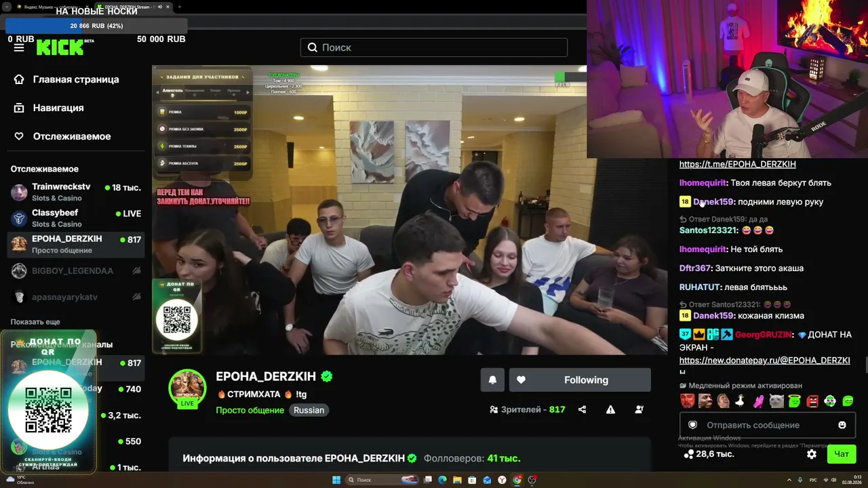Click username RUHATUT in chat

click(698, 287)
